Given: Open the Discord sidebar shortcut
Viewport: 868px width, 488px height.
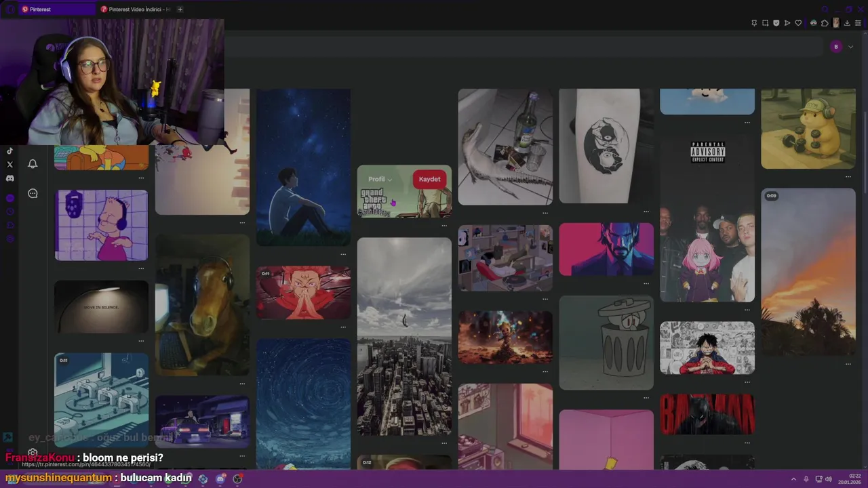Looking at the screenshot, I should [9, 178].
